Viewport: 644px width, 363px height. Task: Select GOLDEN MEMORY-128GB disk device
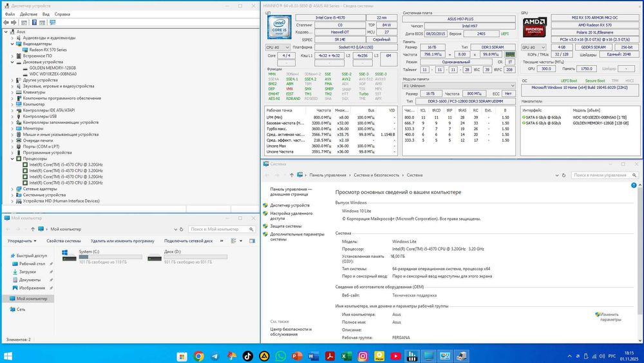pyautogui.click(x=52, y=68)
